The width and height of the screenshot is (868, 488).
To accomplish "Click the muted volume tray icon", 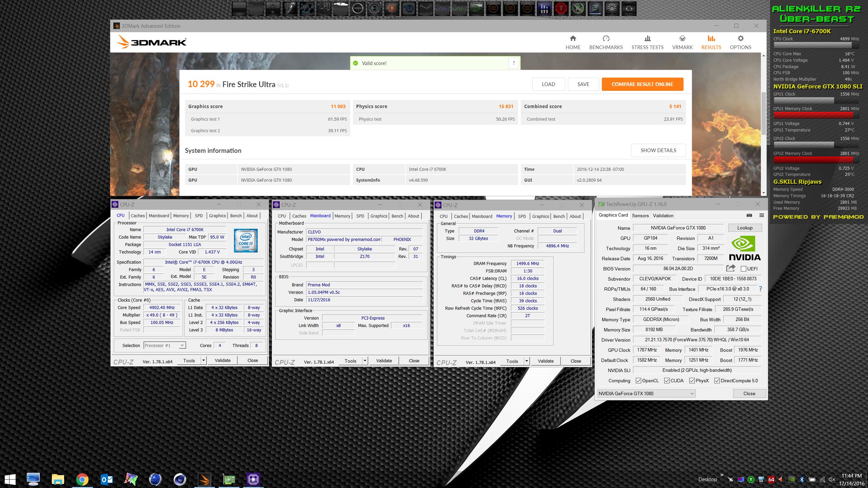I will point(832,480).
